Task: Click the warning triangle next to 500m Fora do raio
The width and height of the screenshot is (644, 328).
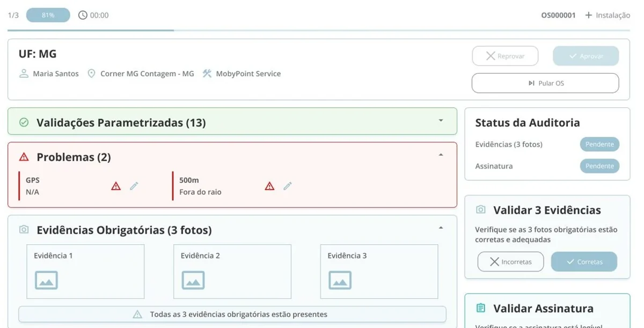Action: (269, 186)
